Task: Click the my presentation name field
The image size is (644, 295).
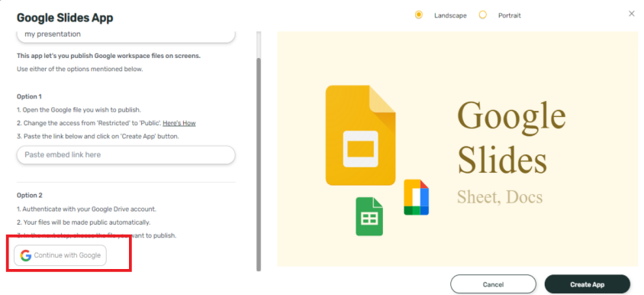Action: pos(126,35)
